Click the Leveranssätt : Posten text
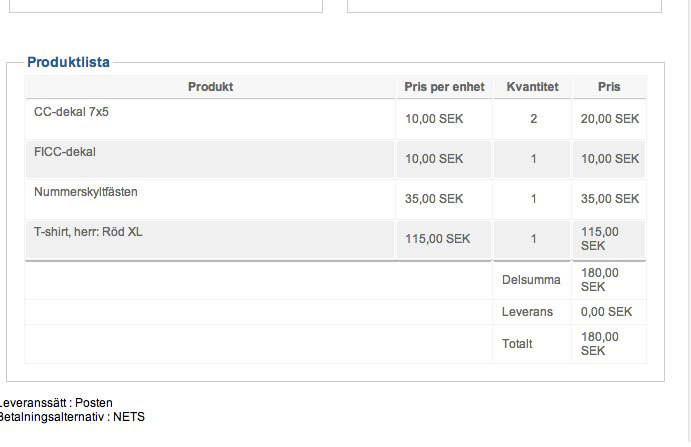691x447 pixels. pyautogui.click(x=56, y=403)
